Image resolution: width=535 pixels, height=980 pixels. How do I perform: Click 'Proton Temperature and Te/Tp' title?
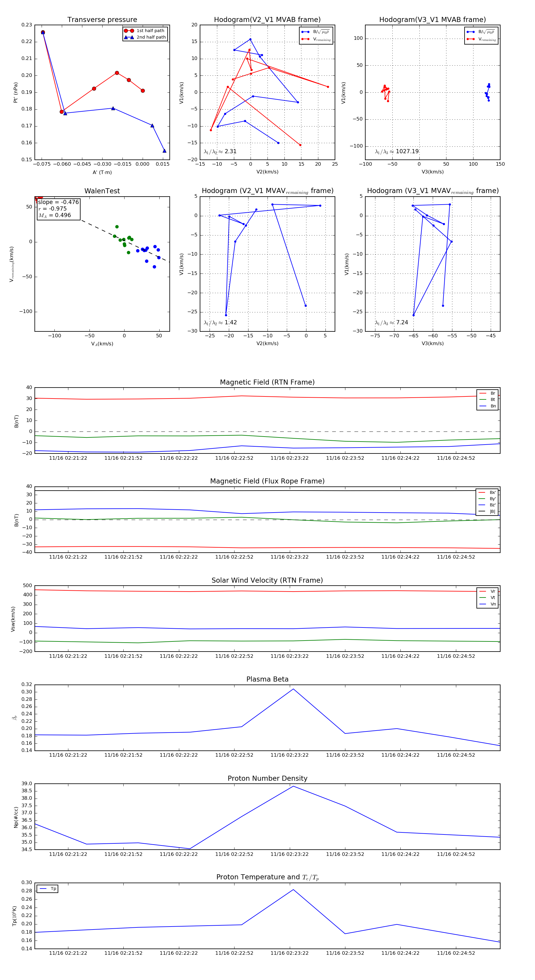pos(267,877)
